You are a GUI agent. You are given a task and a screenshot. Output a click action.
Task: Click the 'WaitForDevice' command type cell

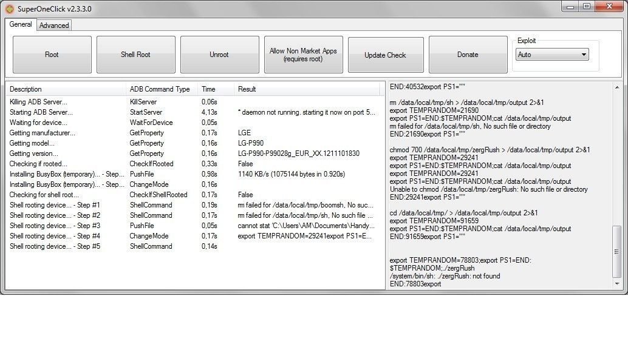coord(151,123)
